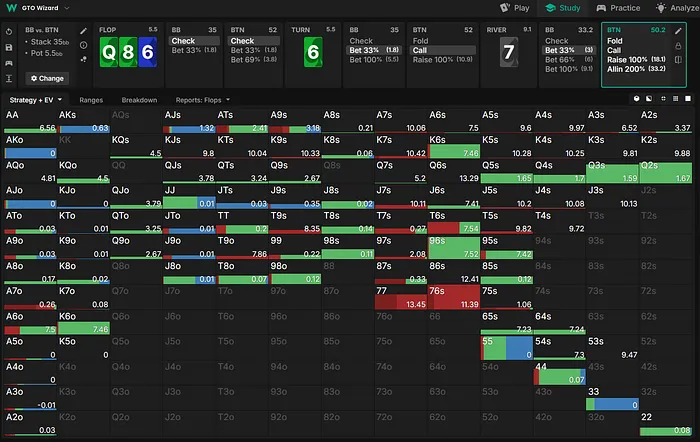This screenshot has height=442, width=700.
Task: Click the compare columns icon in BTN panel
Action: point(678,60)
